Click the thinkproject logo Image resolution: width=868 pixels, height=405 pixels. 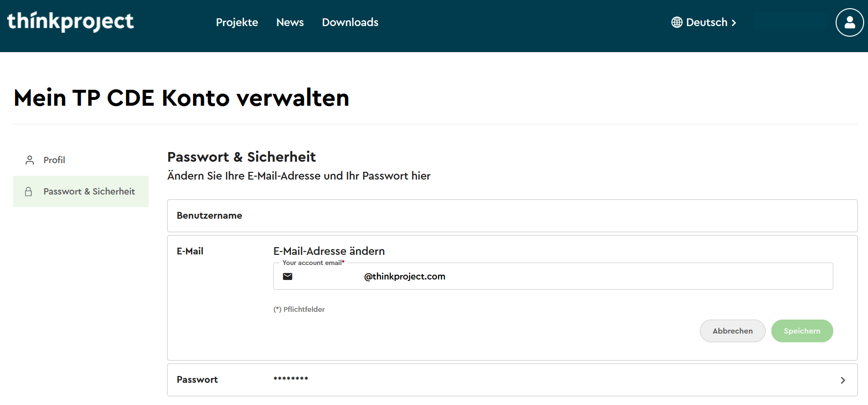coord(71,22)
